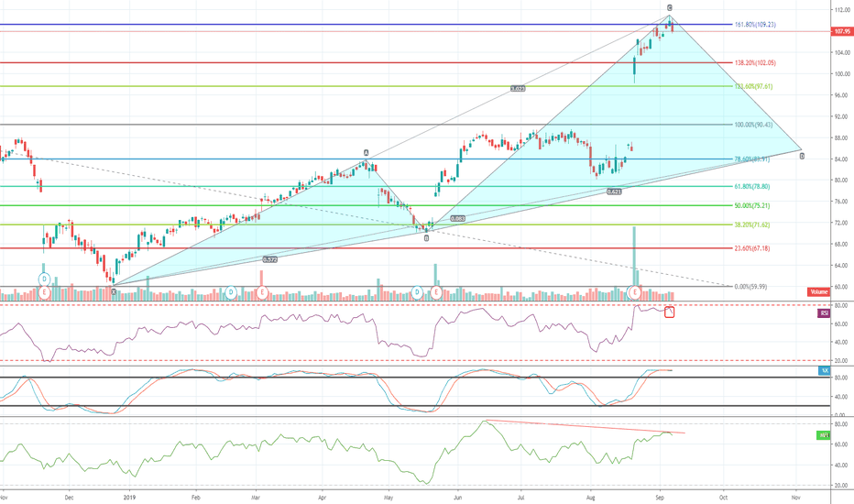Click the Apr label on the time axis
The height and width of the screenshot is (504, 854).
coord(322,498)
